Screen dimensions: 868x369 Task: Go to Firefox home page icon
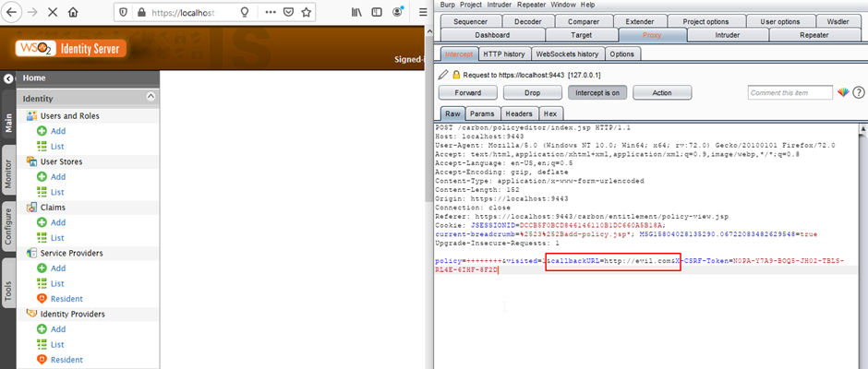[x=73, y=12]
